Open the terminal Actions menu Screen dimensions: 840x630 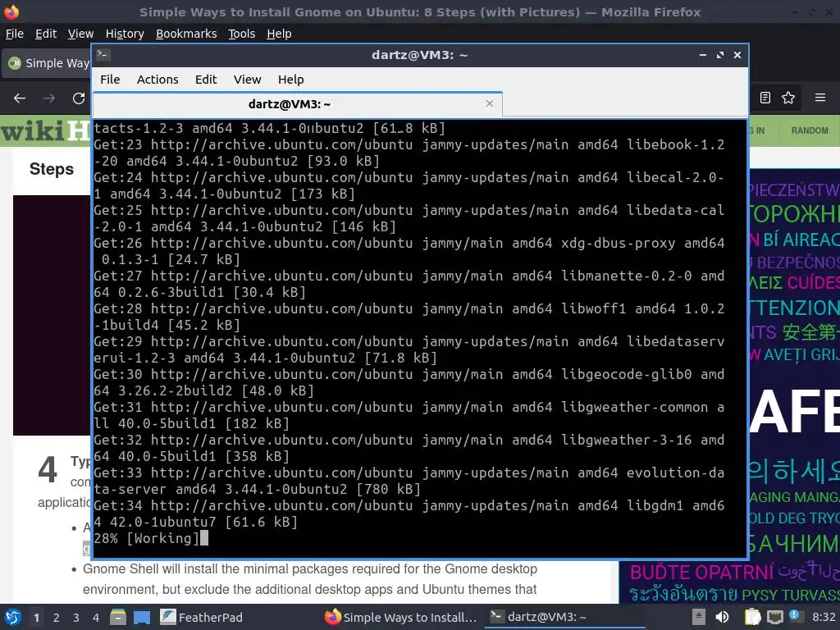157,80
